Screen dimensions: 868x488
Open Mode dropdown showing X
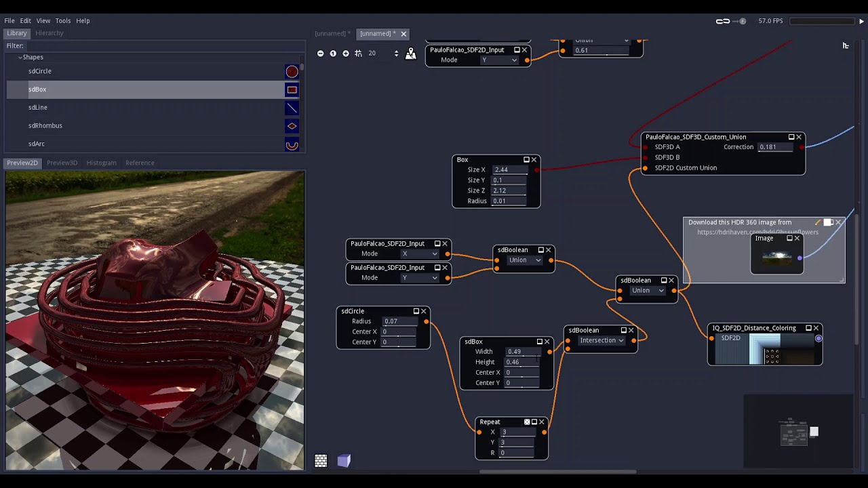point(420,254)
